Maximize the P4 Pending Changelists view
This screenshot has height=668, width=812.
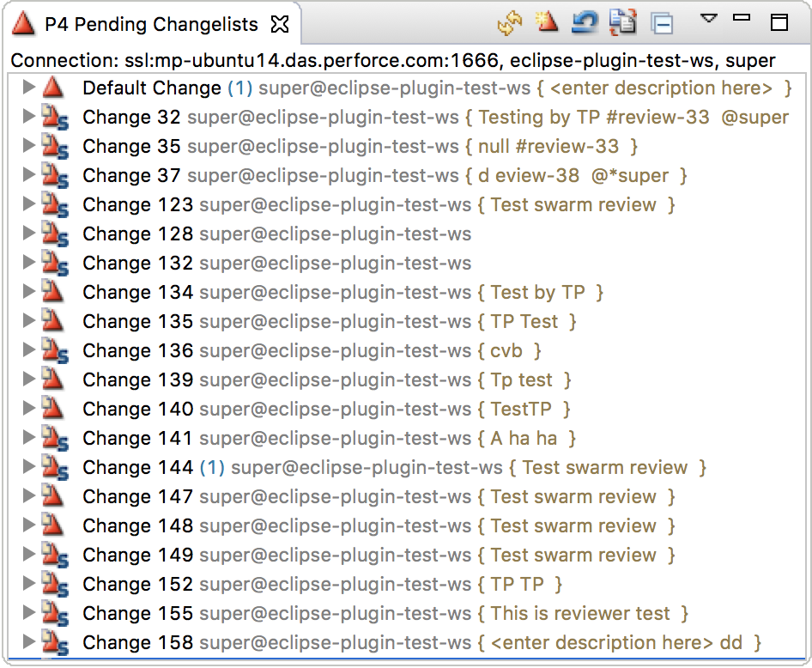coord(779,22)
